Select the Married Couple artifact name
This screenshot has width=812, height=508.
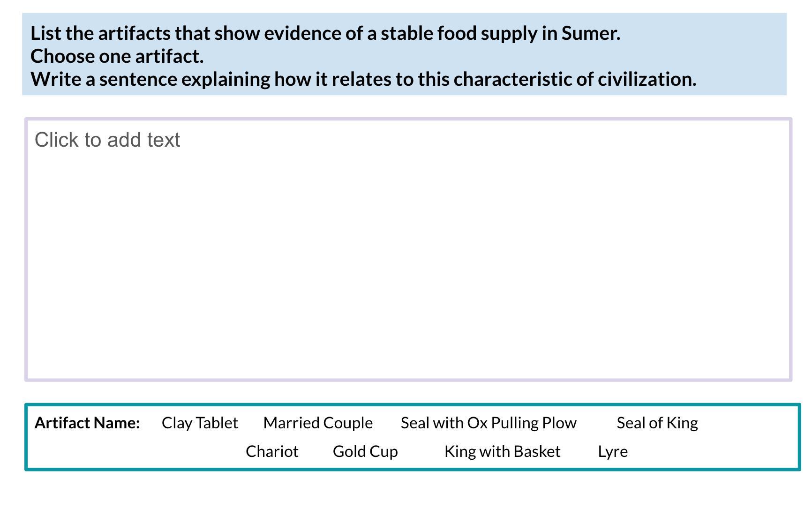click(318, 423)
